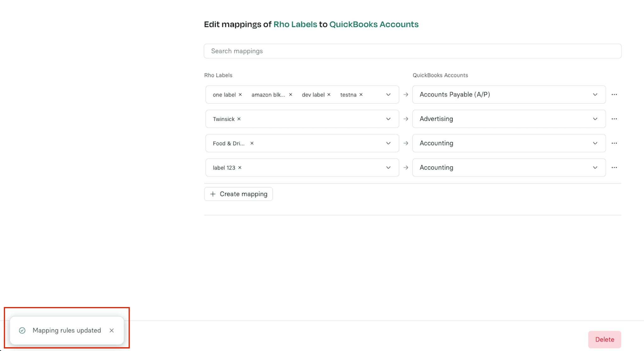Image resolution: width=644 pixels, height=351 pixels.
Task: Select the 'label 123' tag text
Action: [224, 168]
